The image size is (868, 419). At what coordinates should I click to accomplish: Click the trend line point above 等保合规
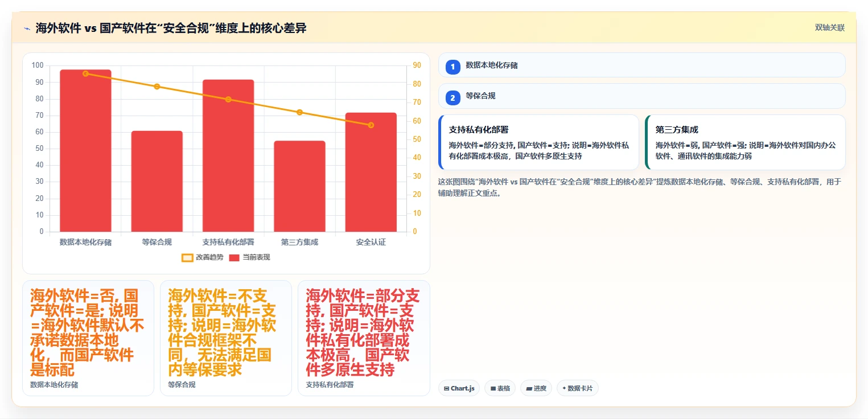(157, 87)
